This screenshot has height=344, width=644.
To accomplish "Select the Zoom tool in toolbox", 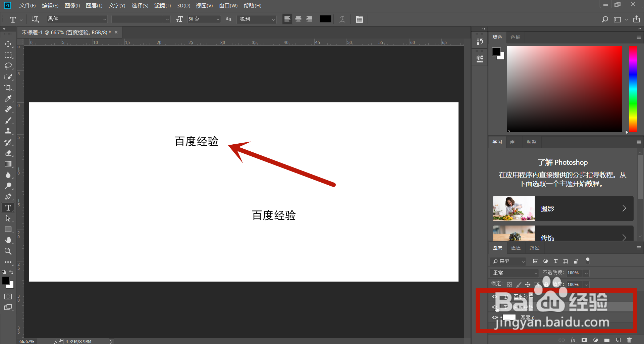I will pos(8,251).
